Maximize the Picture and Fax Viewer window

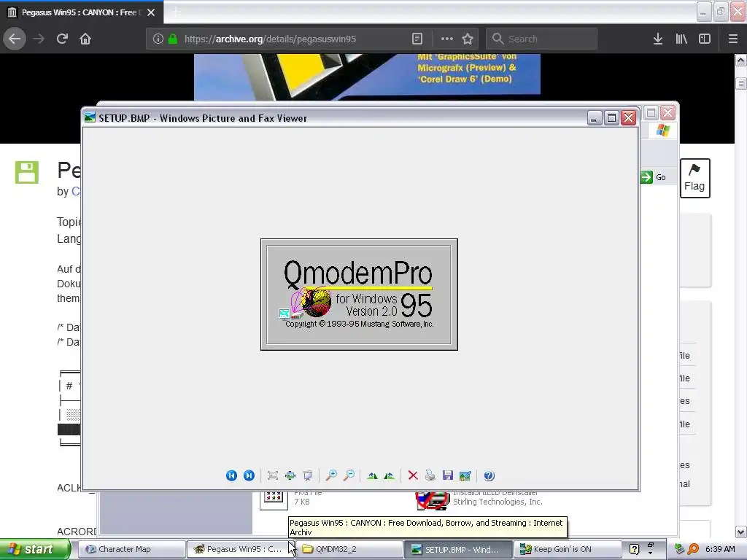click(x=611, y=118)
